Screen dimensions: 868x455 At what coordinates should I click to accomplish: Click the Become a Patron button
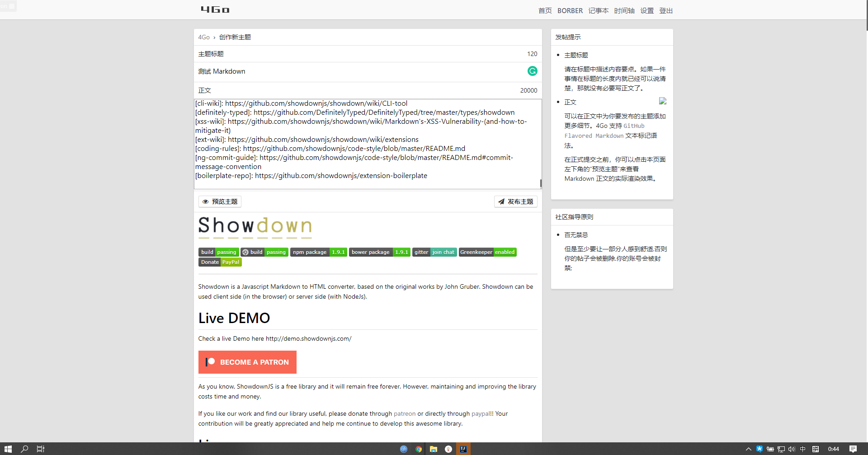pyautogui.click(x=247, y=362)
